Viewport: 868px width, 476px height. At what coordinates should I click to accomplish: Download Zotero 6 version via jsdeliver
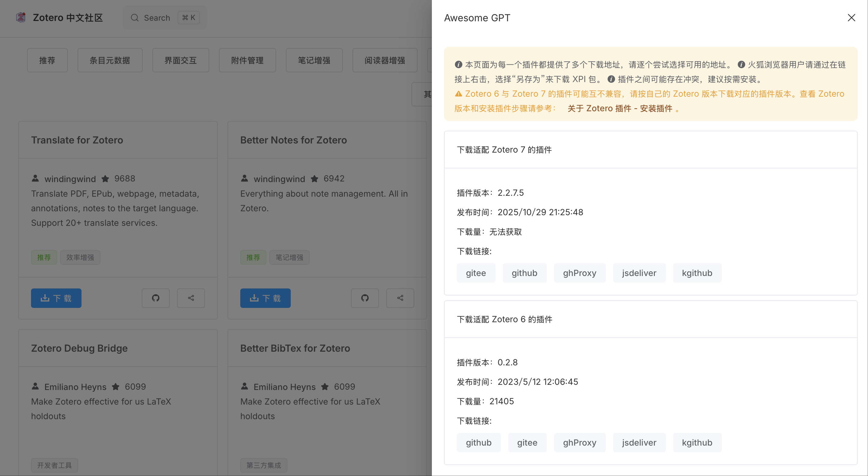point(639,442)
